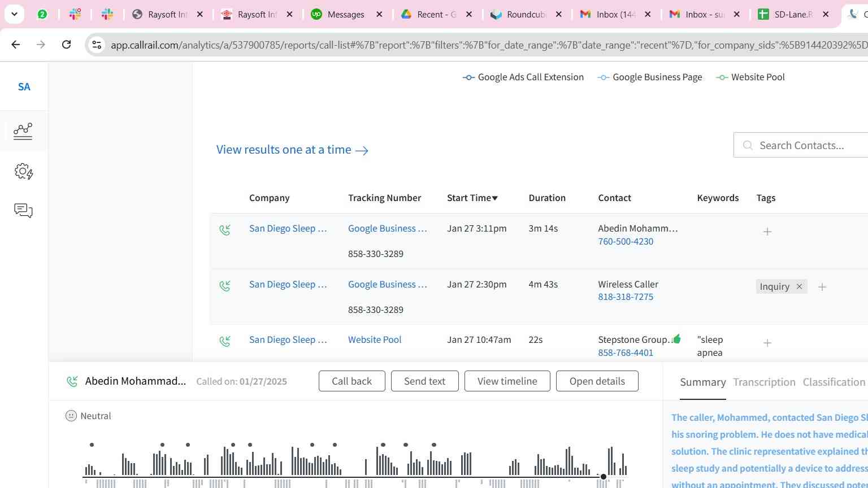Open the settings gear with lightning icon

23,172
